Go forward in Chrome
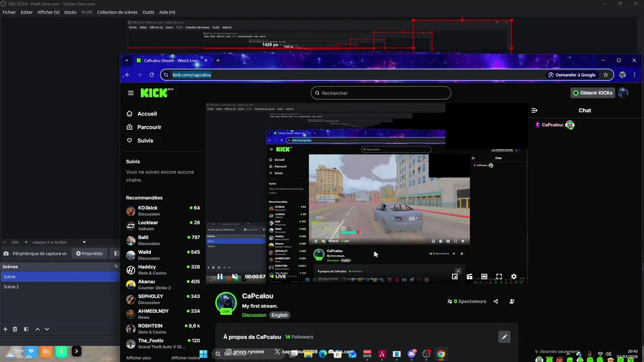Image resolution: width=644 pixels, height=362 pixels. coord(139,75)
